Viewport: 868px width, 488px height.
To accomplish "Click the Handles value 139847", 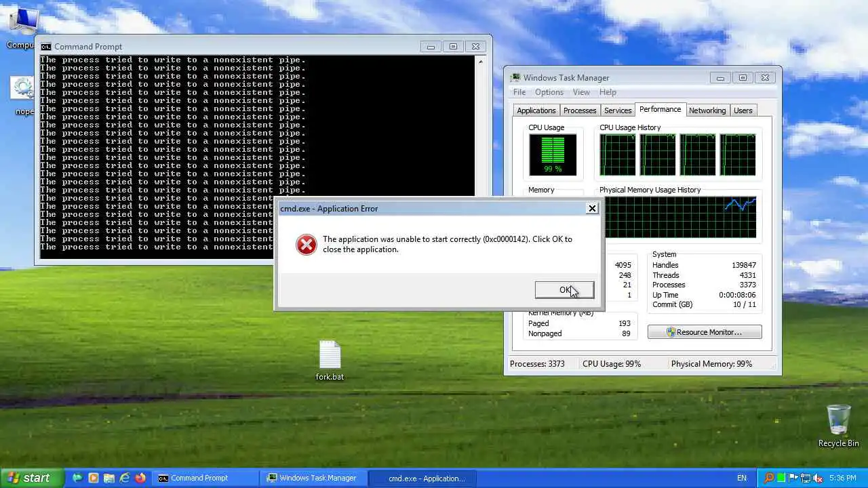I will point(743,265).
